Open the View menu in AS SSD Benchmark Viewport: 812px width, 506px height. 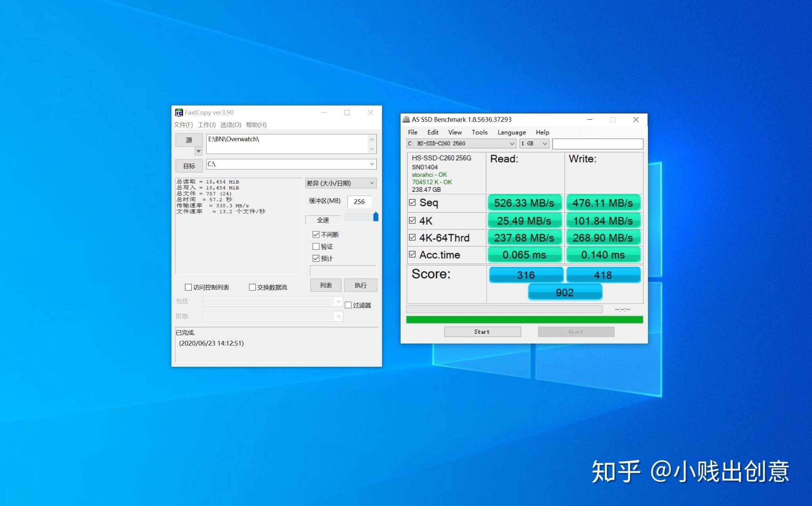[455, 132]
